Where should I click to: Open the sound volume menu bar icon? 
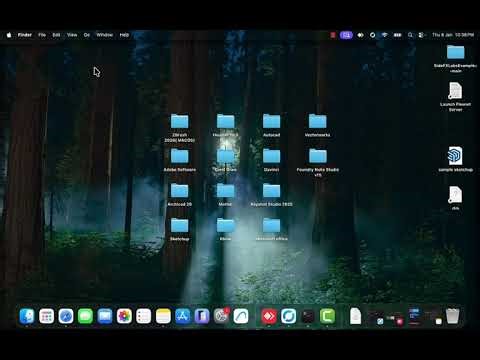click(x=360, y=35)
